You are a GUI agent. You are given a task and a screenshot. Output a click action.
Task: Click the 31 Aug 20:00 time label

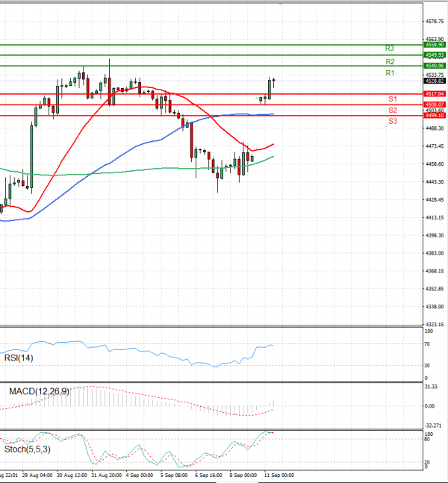tap(105, 475)
